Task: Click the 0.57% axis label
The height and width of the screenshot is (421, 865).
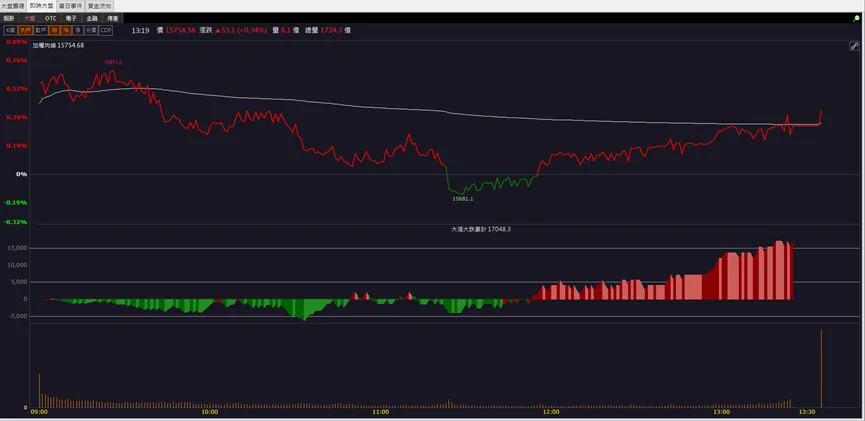Action: point(17,88)
